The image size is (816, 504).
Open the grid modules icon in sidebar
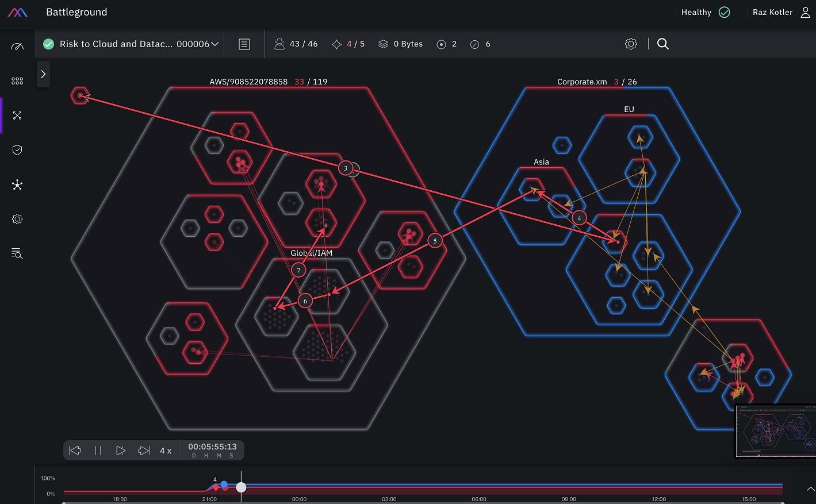coord(17,81)
